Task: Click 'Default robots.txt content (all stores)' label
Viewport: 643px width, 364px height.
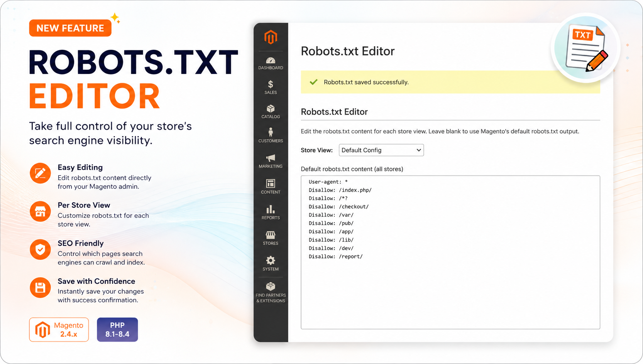Action: (352, 169)
